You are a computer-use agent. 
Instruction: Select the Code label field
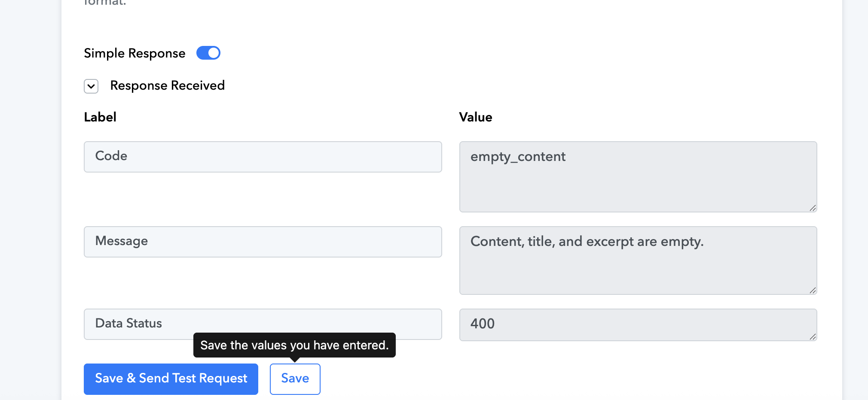click(x=263, y=157)
